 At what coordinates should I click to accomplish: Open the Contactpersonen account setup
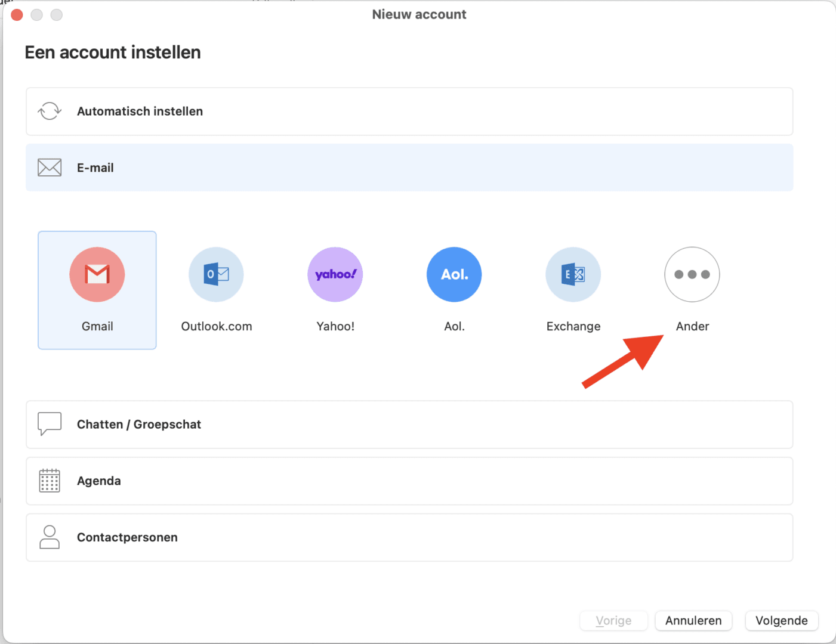(x=409, y=537)
